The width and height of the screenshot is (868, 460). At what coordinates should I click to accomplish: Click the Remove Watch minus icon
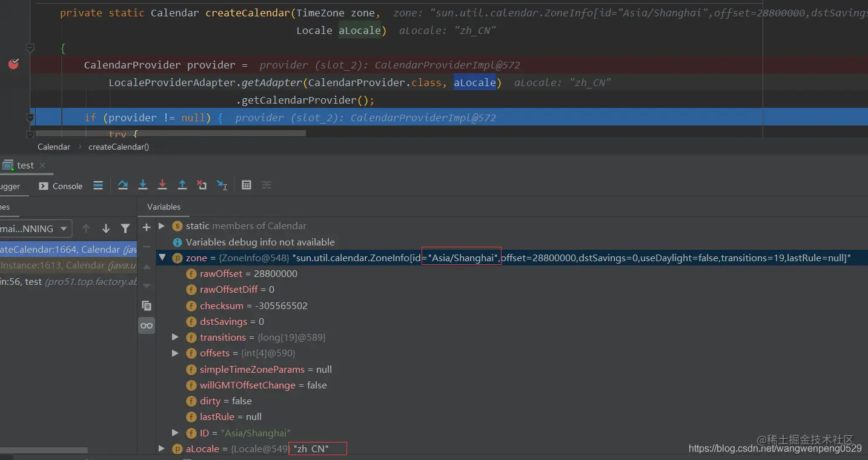(146, 247)
